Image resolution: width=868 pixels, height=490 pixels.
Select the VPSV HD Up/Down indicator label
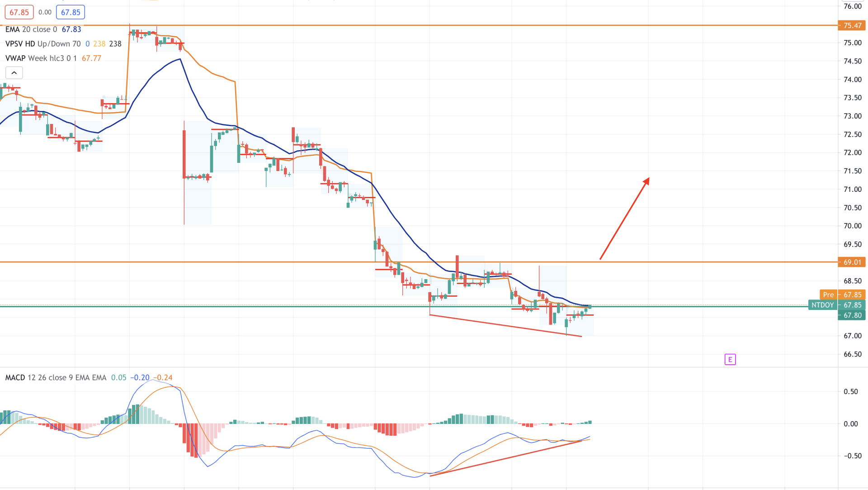pos(43,44)
